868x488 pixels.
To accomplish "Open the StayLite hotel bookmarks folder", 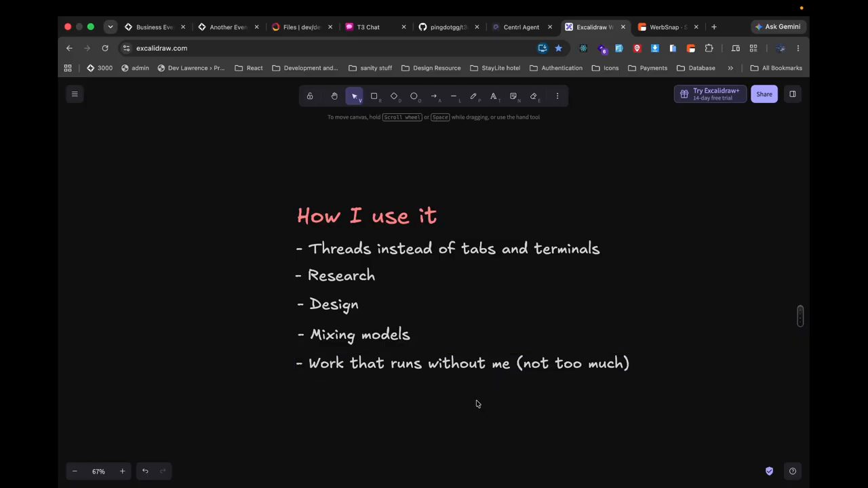I will pyautogui.click(x=495, y=68).
